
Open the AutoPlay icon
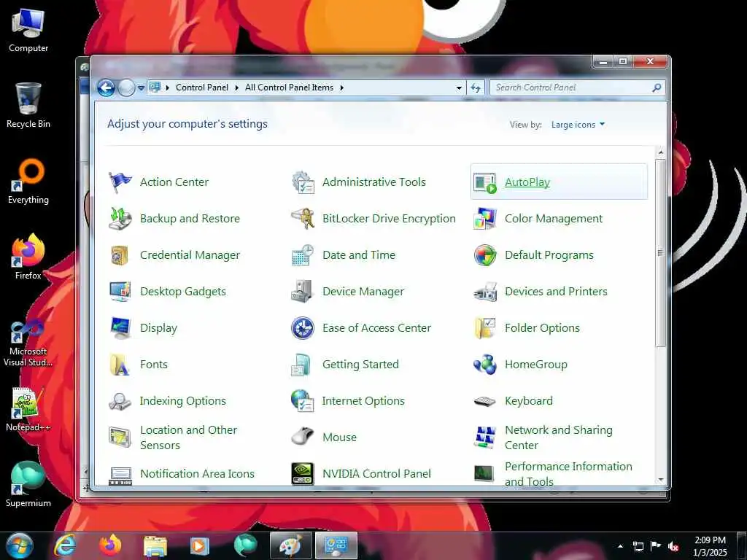tap(485, 182)
